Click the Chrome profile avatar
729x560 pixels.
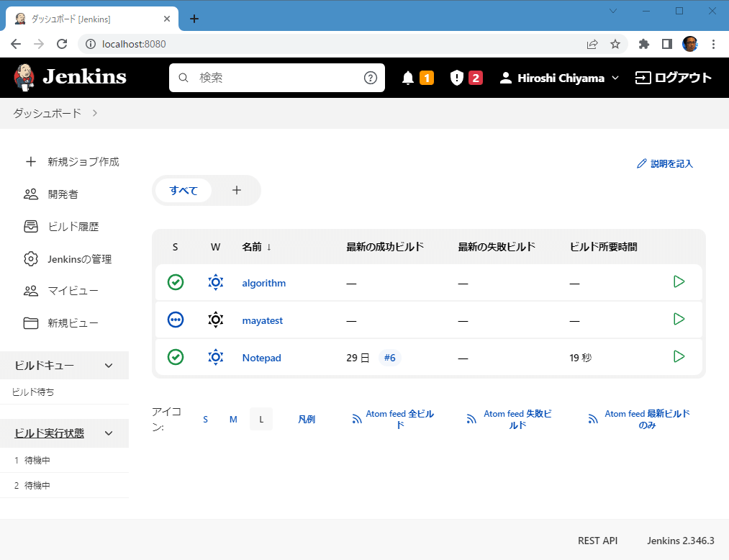690,44
